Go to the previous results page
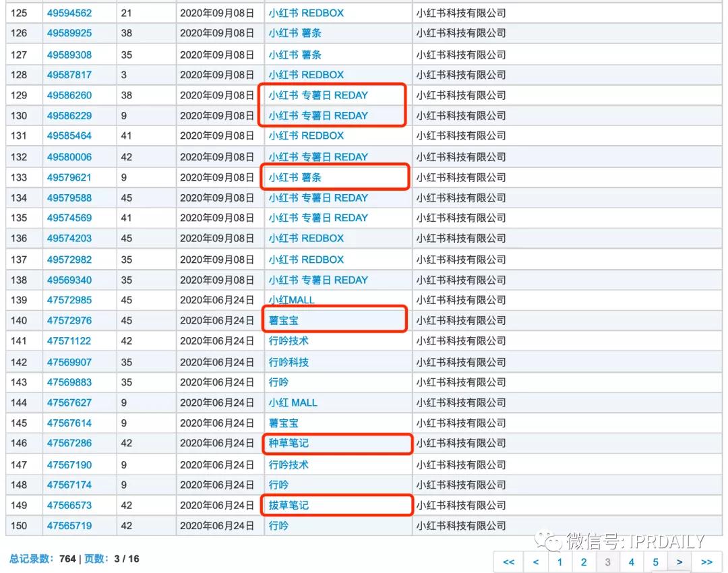The height and width of the screenshot is (573, 728). [535, 562]
